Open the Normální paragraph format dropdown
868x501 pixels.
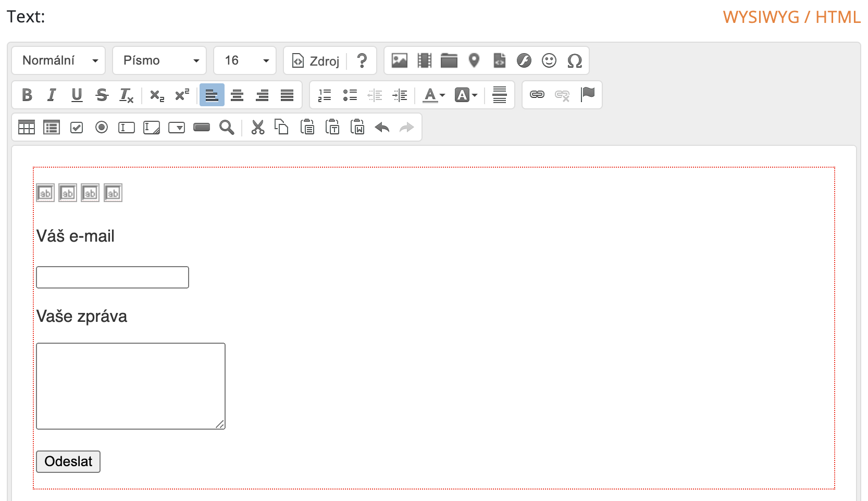coord(58,60)
